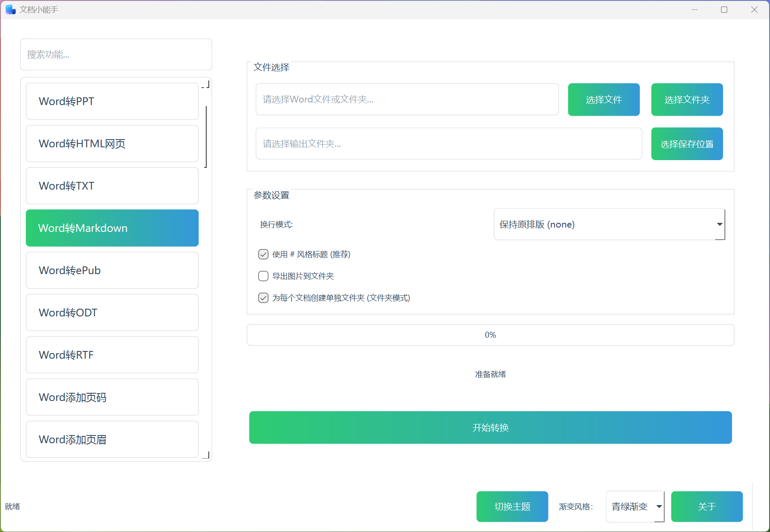This screenshot has width=770, height=532.
Task: Choose Word转ePub from the sidebar
Action: click(x=112, y=271)
